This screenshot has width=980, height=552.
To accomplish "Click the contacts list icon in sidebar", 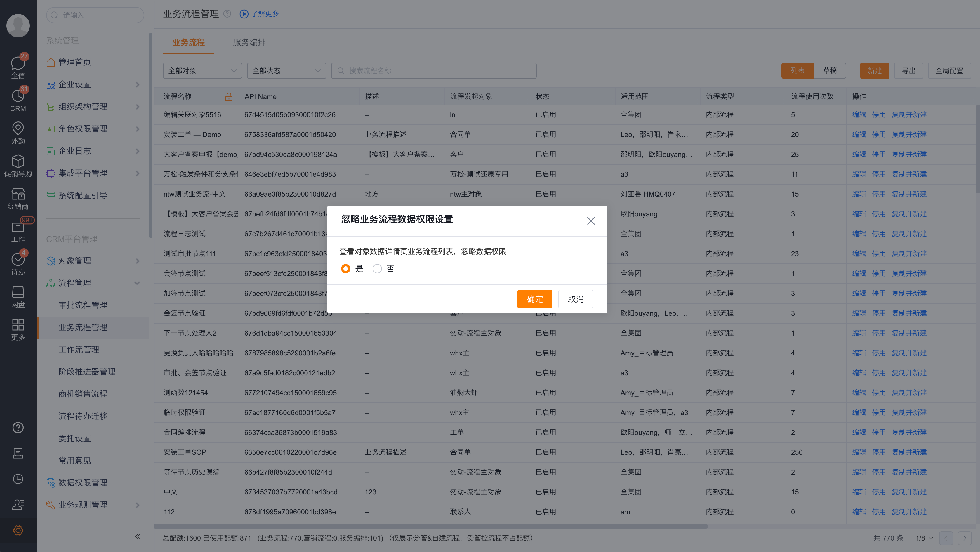I will (x=18, y=504).
